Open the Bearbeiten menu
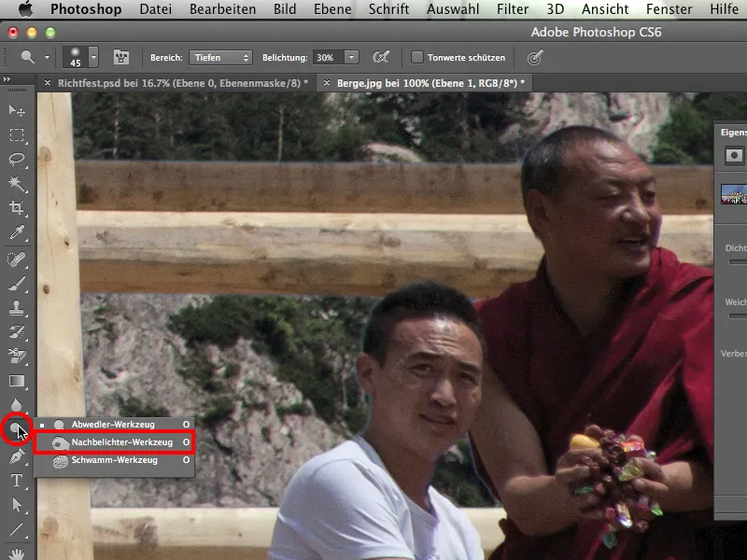 (x=222, y=9)
